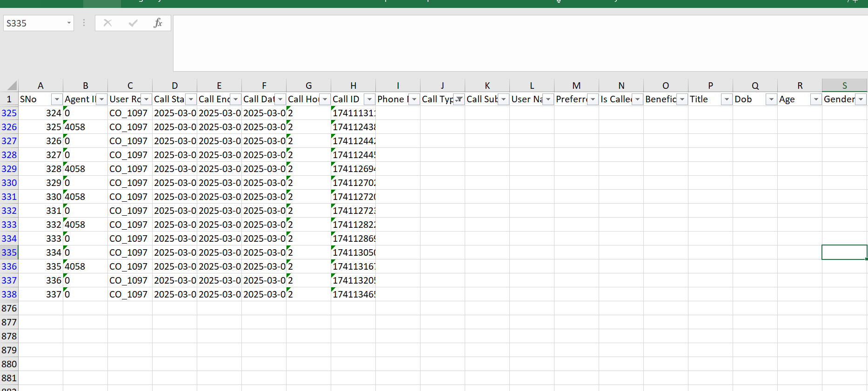Click the Name Box showing S335

tap(33, 23)
